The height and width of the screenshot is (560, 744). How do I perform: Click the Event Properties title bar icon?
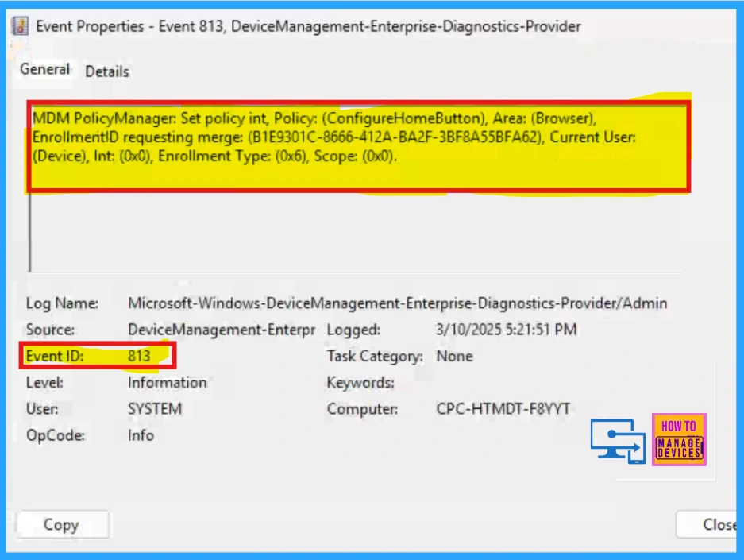point(20,26)
